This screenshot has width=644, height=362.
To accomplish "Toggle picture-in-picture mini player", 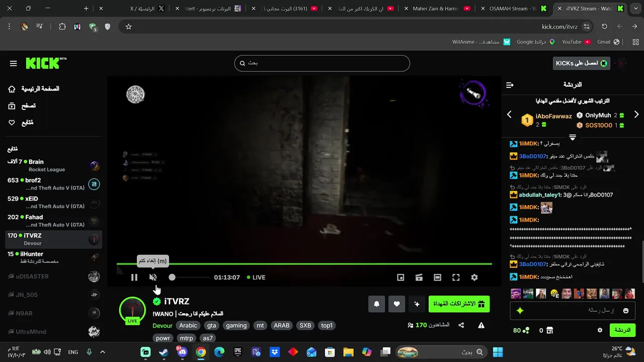I will point(400,277).
